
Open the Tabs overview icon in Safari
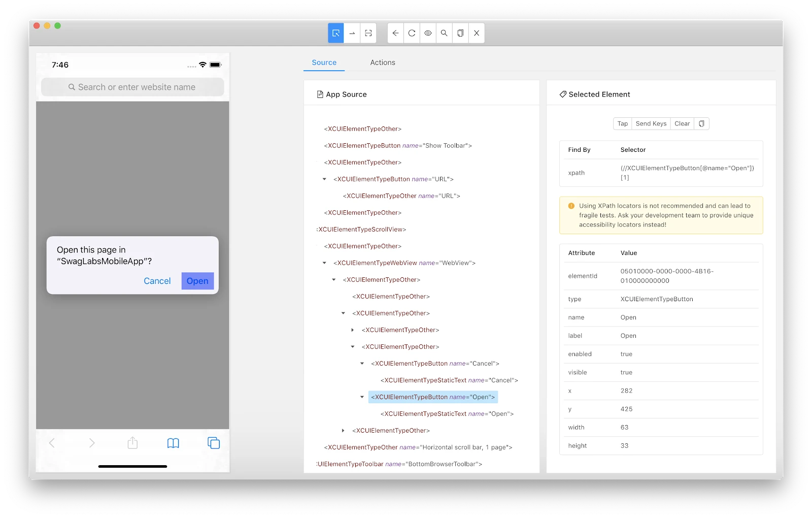point(214,443)
